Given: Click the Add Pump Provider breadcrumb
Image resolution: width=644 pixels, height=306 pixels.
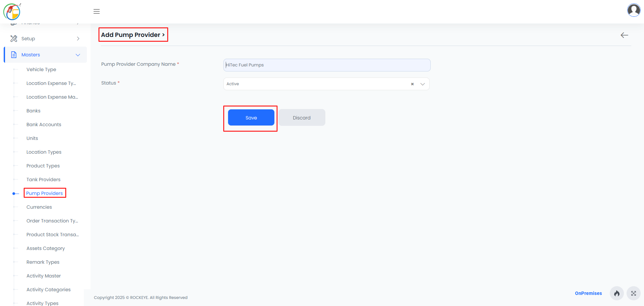Looking at the screenshot, I should coord(133,35).
